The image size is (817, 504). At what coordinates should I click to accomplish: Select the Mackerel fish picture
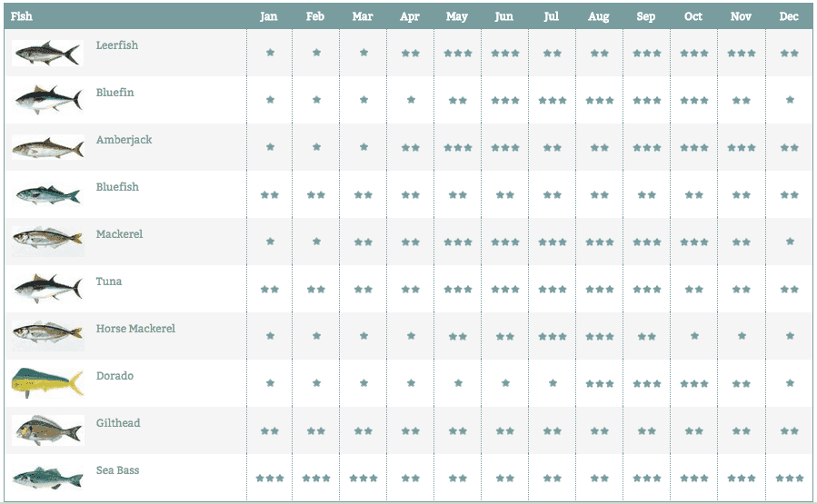(x=48, y=241)
